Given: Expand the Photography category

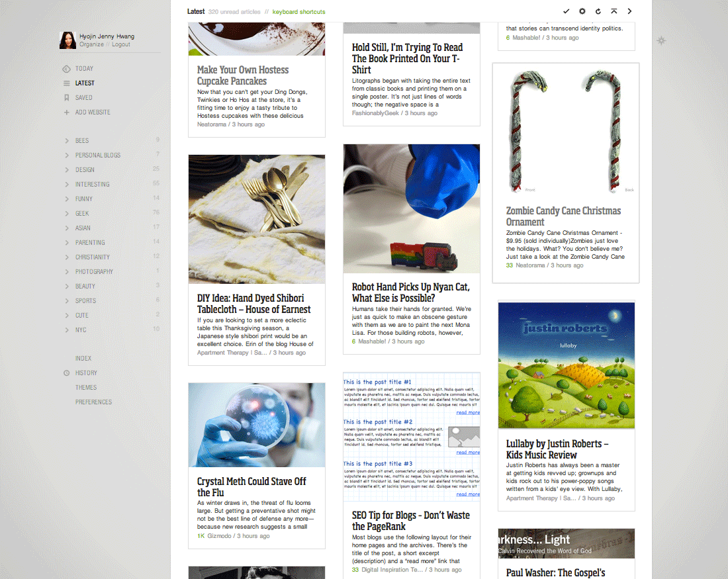Looking at the screenshot, I should pos(67,271).
